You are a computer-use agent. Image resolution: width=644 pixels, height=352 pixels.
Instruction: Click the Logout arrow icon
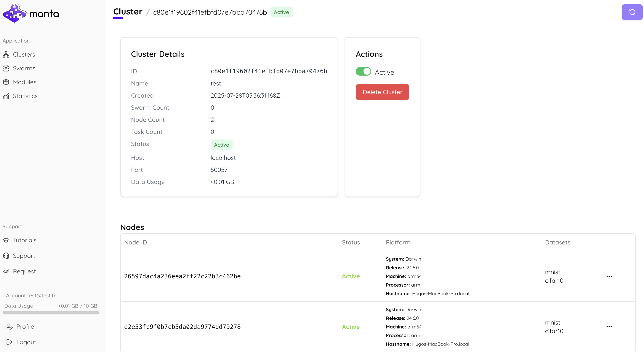click(10, 342)
